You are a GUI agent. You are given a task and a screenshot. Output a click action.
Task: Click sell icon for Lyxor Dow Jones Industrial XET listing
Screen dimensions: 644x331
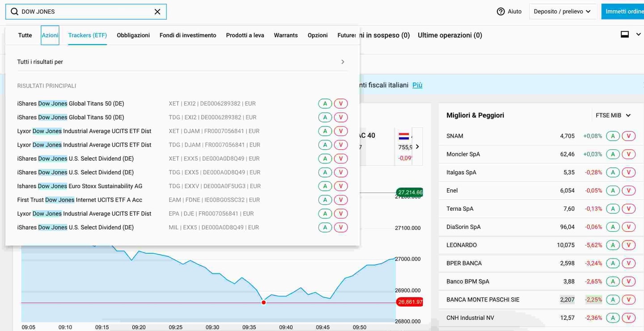[341, 131]
